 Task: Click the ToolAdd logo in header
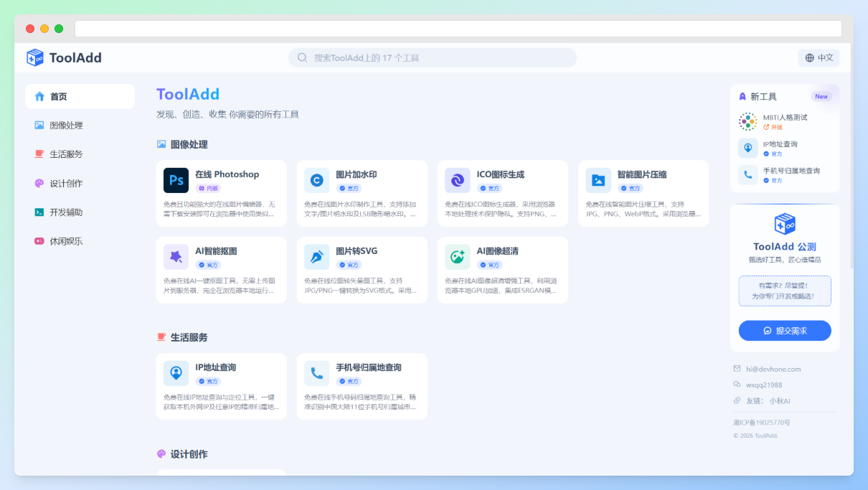(64, 58)
